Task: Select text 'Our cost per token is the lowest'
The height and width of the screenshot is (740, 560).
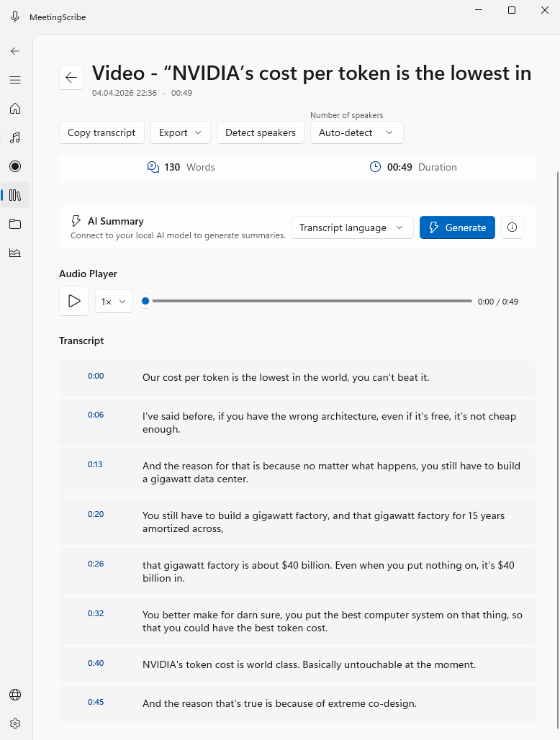Action: (x=216, y=377)
